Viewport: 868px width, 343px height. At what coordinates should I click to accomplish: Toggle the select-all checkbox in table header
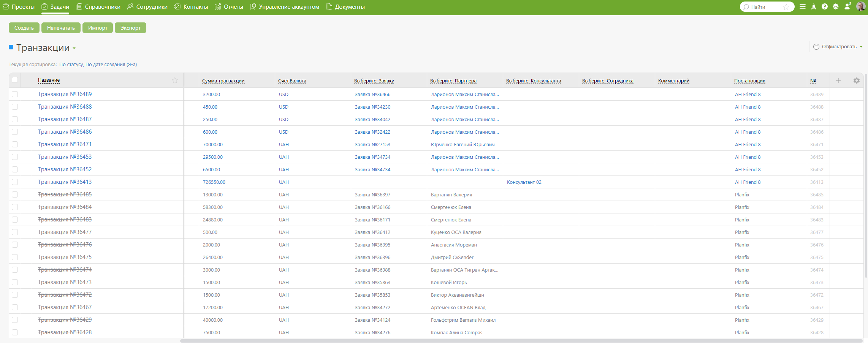15,80
